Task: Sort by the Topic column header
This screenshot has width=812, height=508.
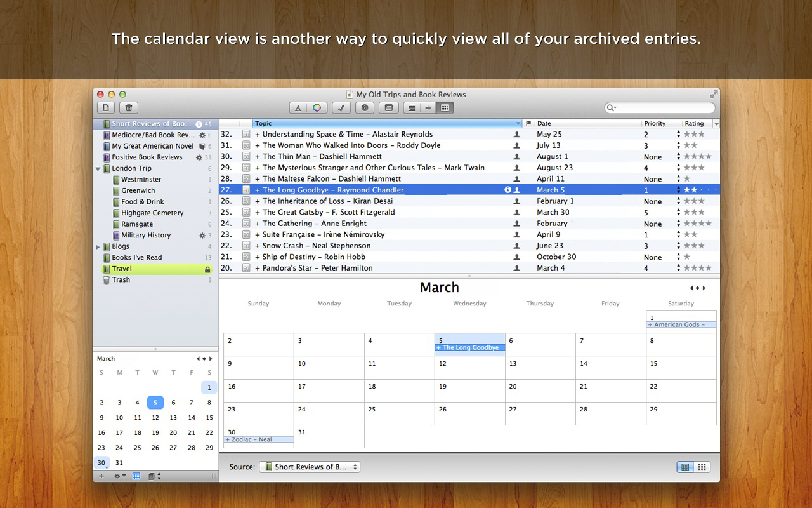Action: coord(387,123)
